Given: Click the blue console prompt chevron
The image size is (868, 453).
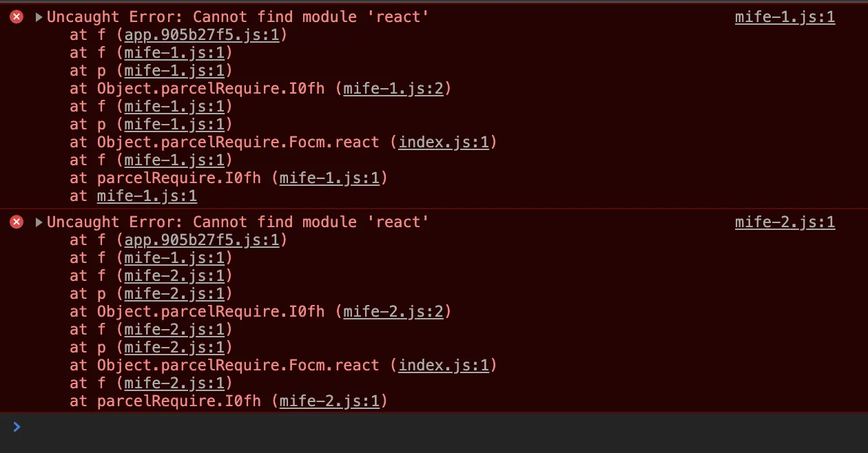Looking at the screenshot, I should click(x=17, y=427).
